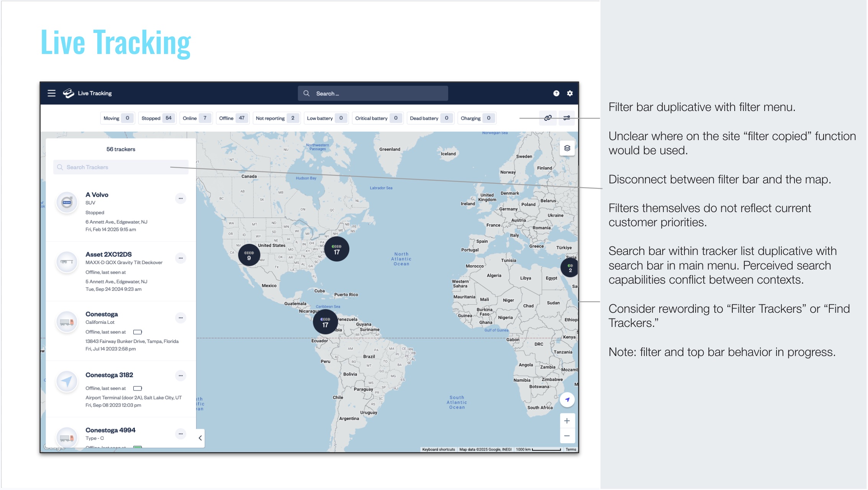Image resolution: width=868 pixels, height=490 pixels.
Task: Click the Conestoga battery indicator icon
Action: click(x=138, y=332)
